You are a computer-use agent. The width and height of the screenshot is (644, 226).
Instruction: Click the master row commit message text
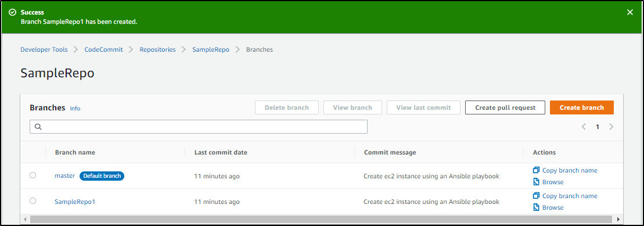point(431,176)
